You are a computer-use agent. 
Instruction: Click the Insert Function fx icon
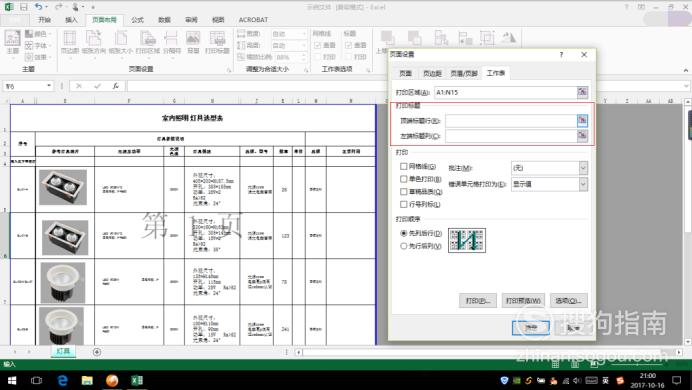point(116,86)
